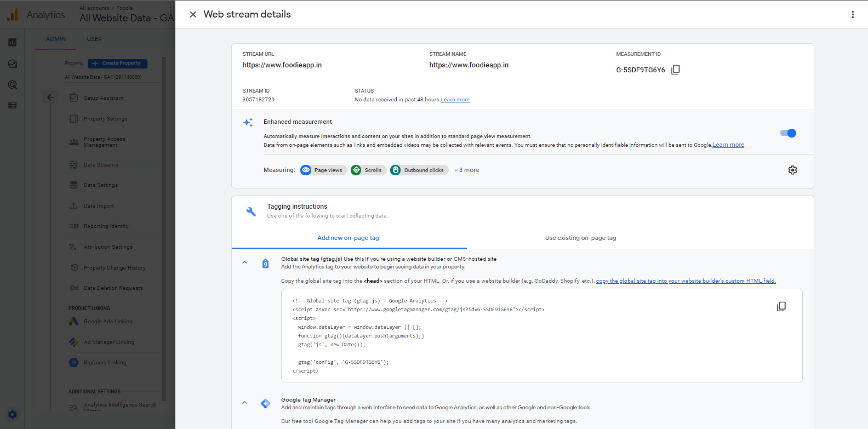Open Data Streams

click(101, 165)
